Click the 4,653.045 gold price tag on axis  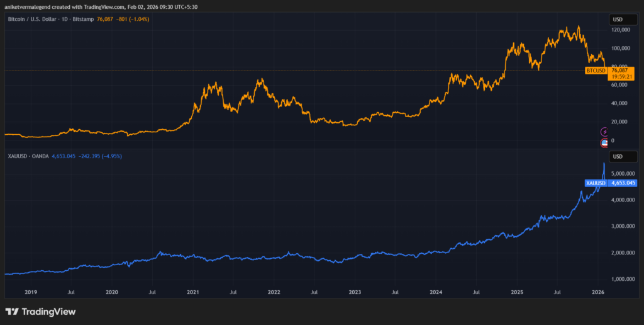[624, 183]
